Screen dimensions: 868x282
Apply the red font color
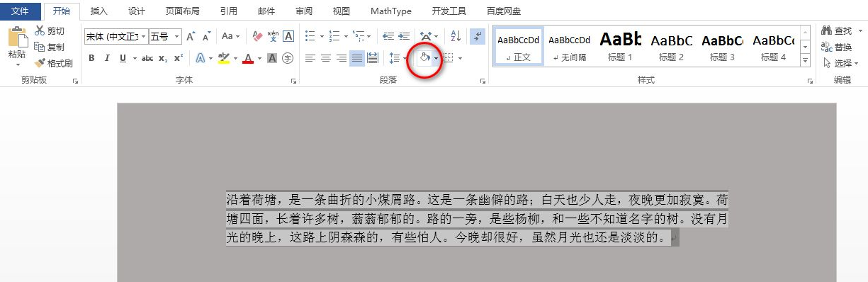248,58
